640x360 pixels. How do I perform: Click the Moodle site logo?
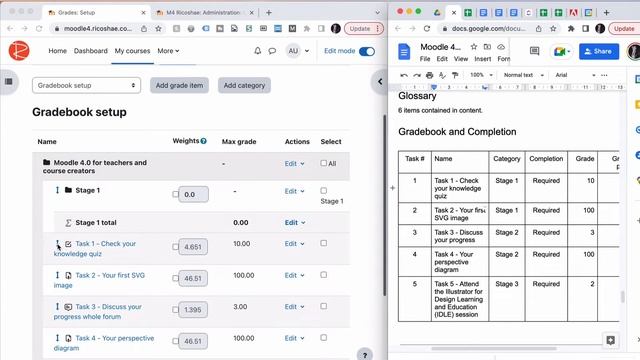click(x=19, y=51)
